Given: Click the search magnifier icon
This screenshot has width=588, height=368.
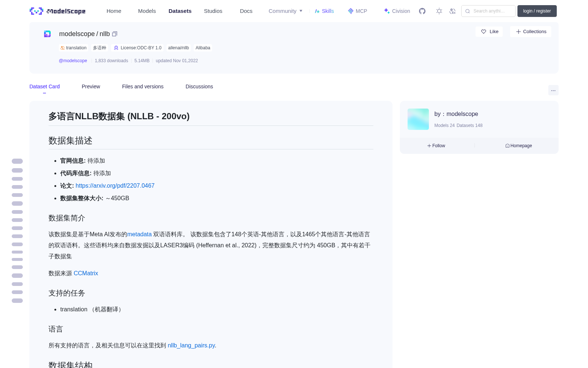Looking at the screenshot, I should 467,11.
